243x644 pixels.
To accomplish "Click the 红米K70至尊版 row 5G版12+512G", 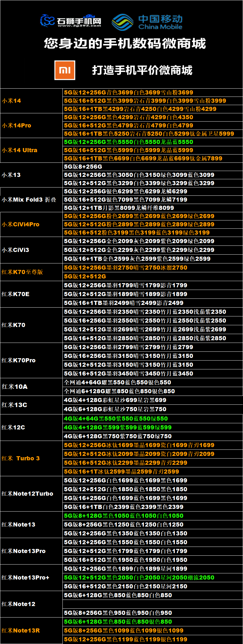I will [x=153, y=276].
